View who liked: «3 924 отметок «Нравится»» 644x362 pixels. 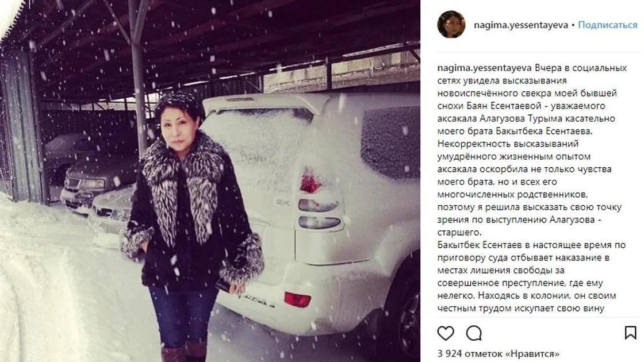point(498,353)
